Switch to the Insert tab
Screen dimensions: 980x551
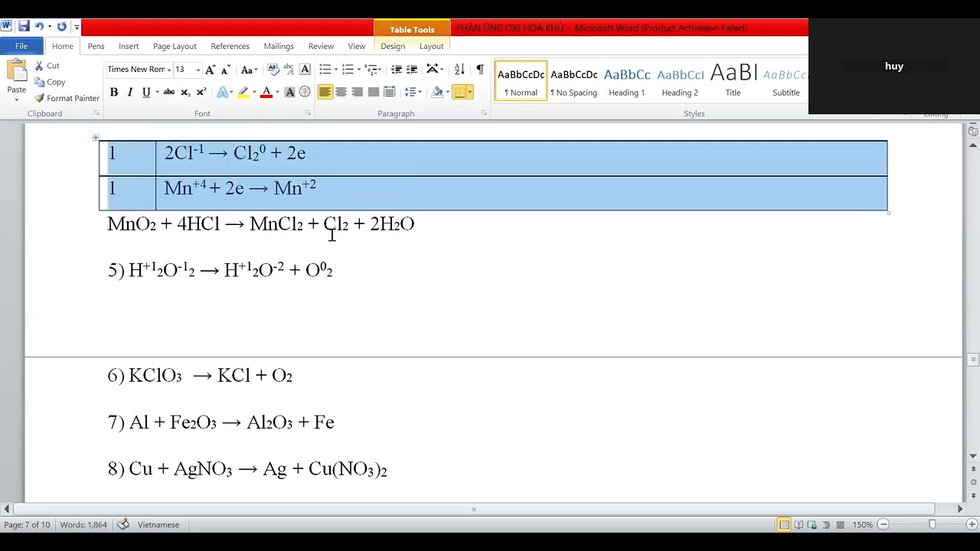[x=129, y=46]
